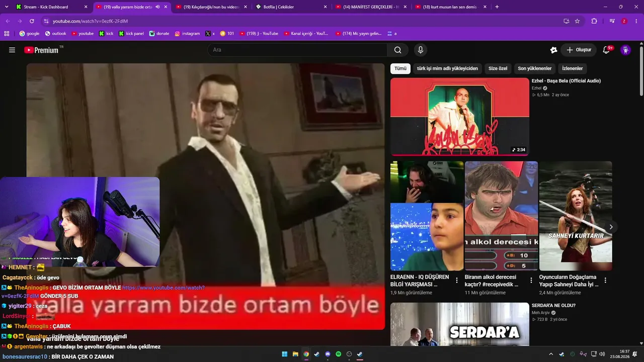Open OBS Studio from the taskbar
Screen dimensions: 644x362
pos(349,354)
